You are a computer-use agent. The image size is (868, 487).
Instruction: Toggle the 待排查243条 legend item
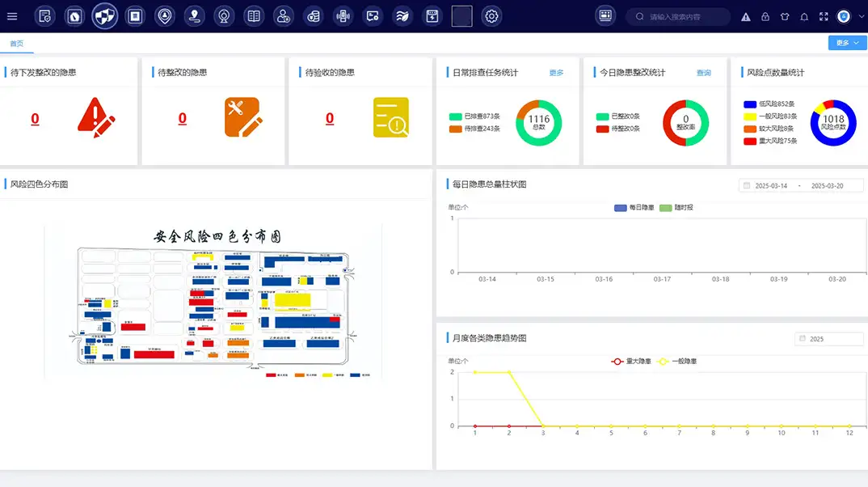(474, 129)
